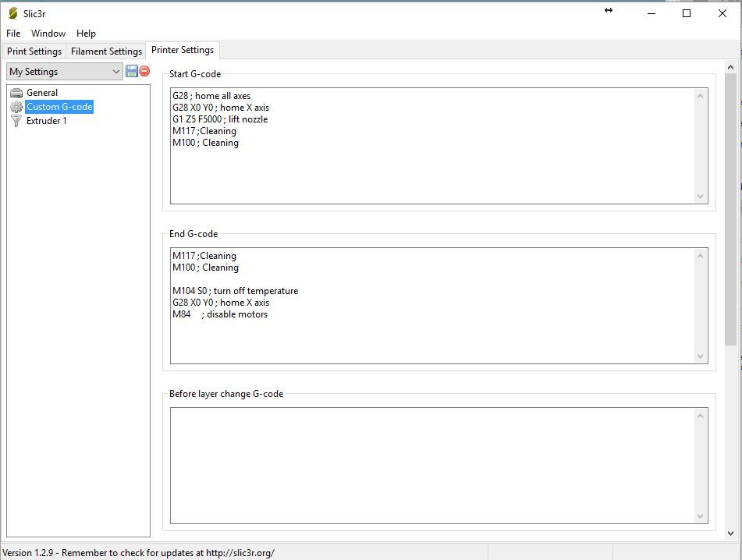Click End G-code scrollbar down arrow
This screenshot has height=560, width=742.
[701, 356]
